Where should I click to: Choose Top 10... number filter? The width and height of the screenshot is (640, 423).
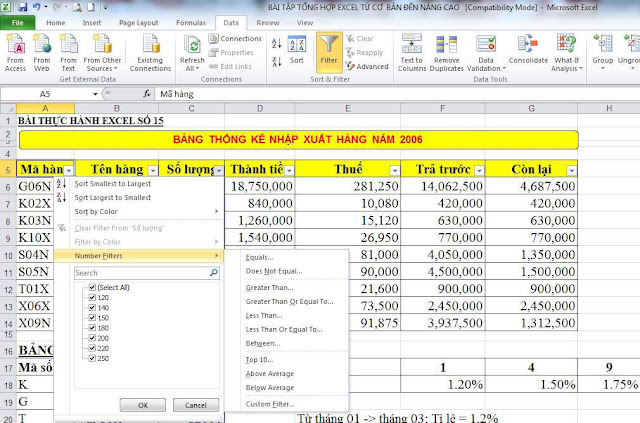[x=260, y=360]
